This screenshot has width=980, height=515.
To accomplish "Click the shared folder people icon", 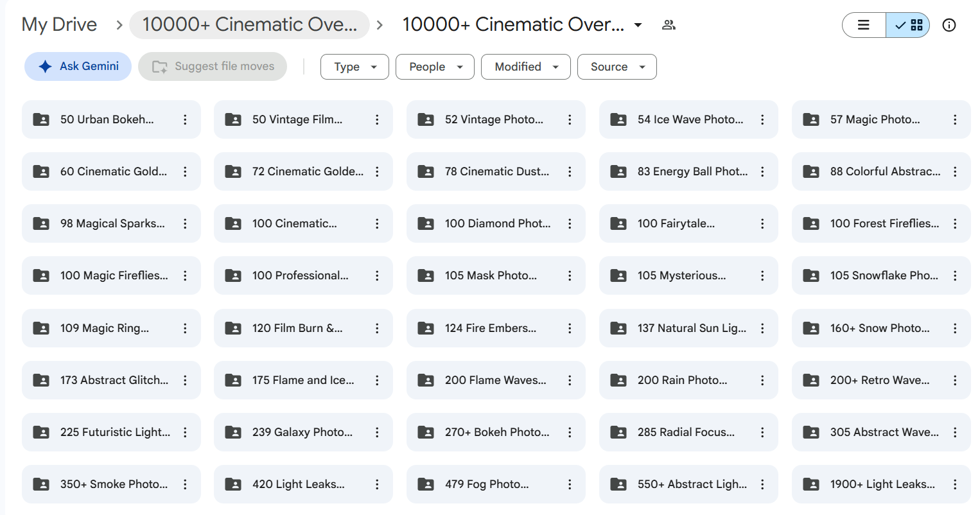I will pos(669,25).
